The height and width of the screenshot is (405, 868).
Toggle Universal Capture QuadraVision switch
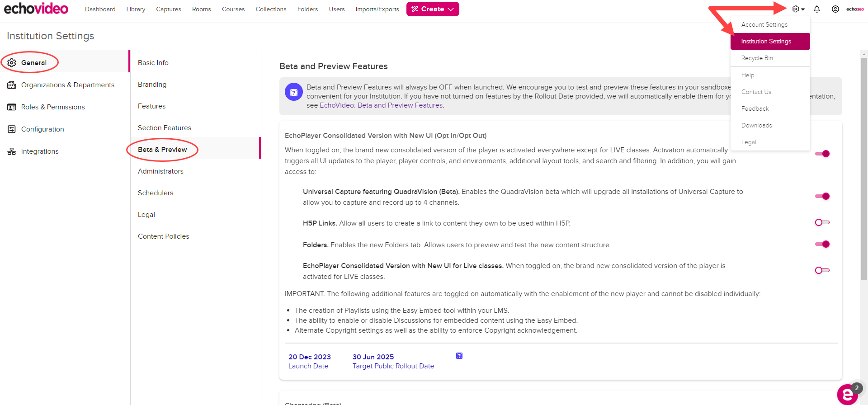822,196
